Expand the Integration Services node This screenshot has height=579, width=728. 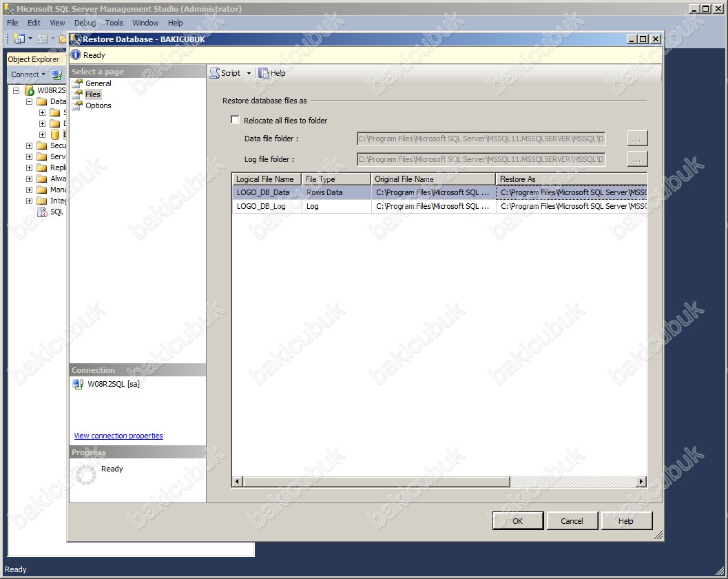(x=29, y=201)
